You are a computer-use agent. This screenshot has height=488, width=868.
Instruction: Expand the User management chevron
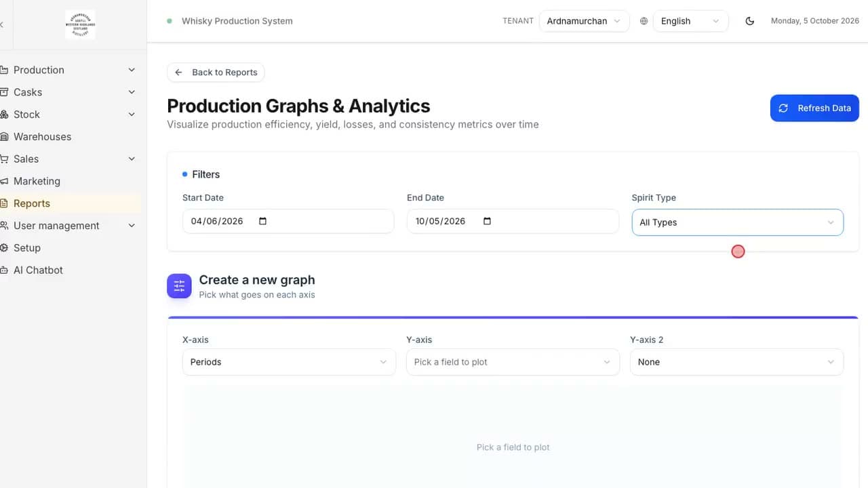(132, 226)
